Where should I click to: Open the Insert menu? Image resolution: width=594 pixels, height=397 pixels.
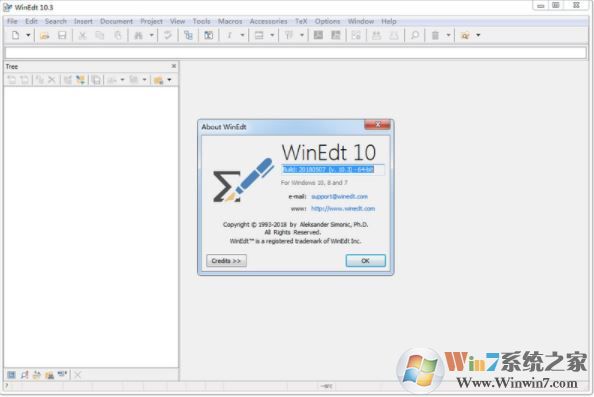(83, 21)
